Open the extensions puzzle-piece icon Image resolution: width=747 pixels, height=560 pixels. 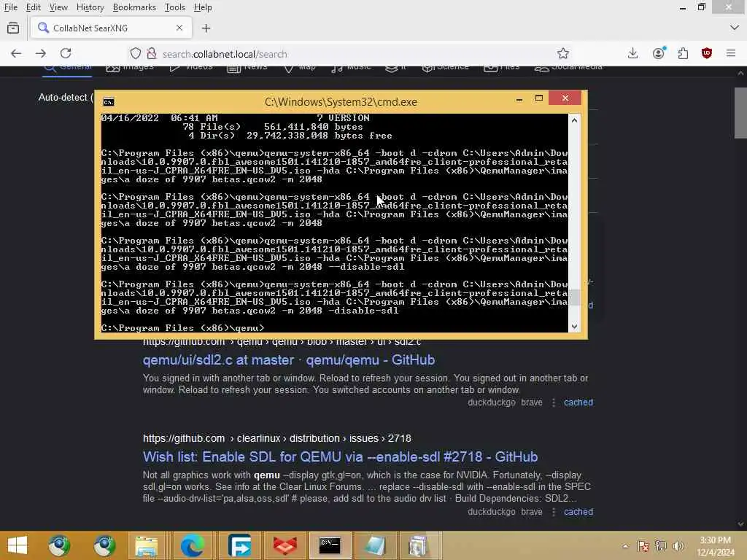(x=683, y=53)
